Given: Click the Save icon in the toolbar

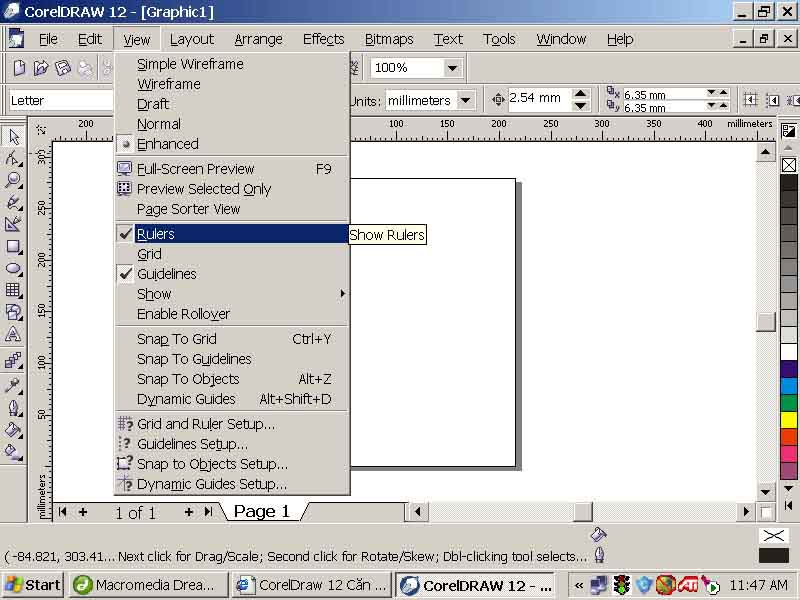Looking at the screenshot, I should point(63,68).
